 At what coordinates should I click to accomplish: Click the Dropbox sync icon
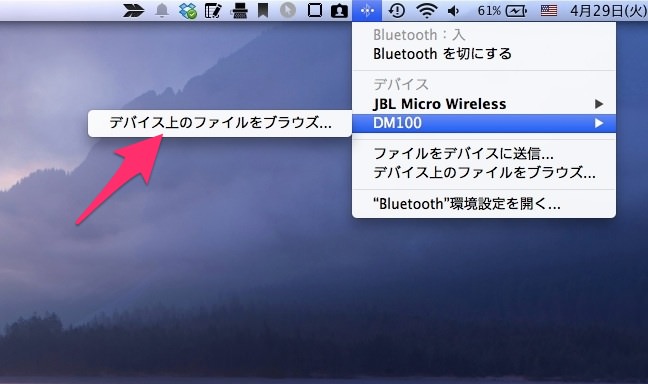click(188, 11)
